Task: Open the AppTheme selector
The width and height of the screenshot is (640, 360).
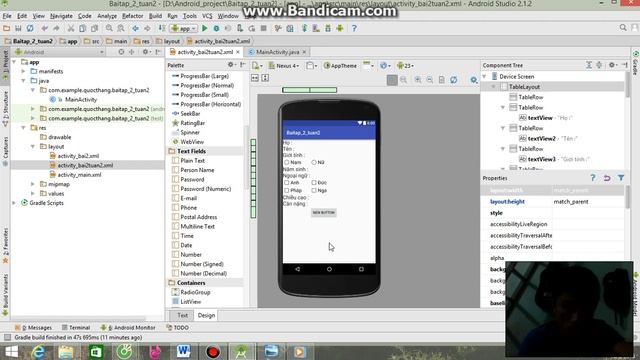Action: click(x=340, y=65)
